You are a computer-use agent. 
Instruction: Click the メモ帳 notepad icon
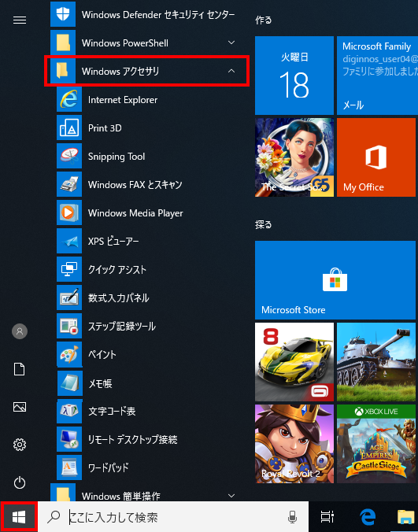click(70, 383)
